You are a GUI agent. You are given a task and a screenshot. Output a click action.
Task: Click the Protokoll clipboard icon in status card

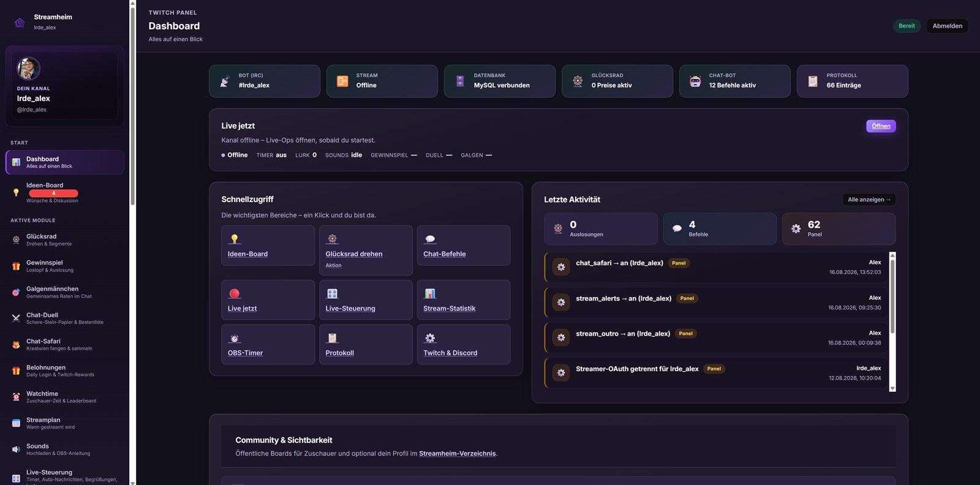(813, 81)
